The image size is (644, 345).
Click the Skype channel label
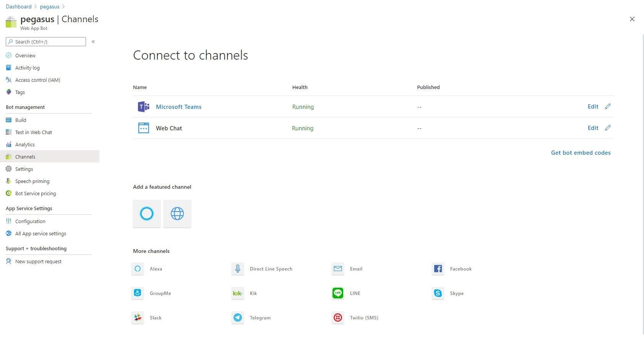457,293
